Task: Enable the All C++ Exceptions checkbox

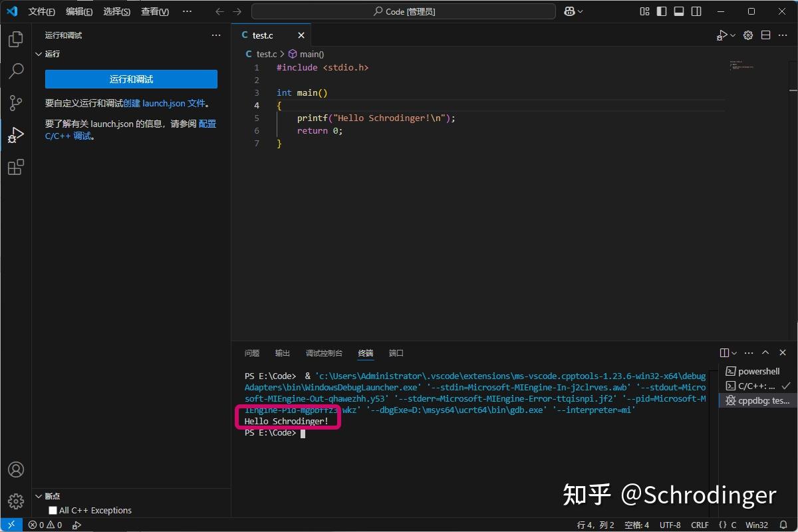Action: click(51, 510)
